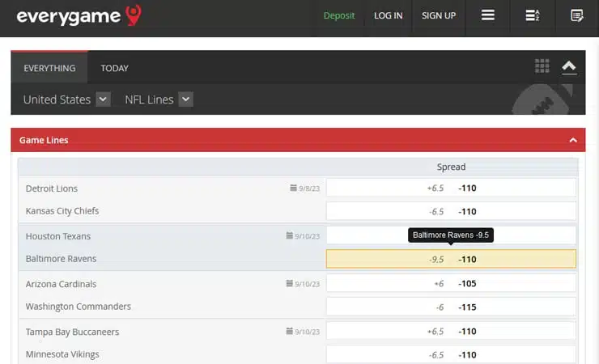Select Baltimore Ravens -9.5 highlighted spread

tap(451, 259)
